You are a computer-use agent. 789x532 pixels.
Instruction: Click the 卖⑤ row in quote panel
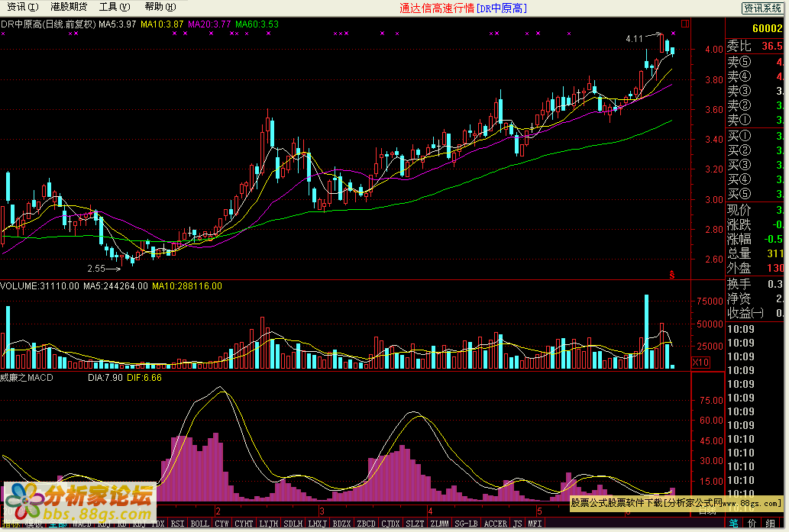[x=755, y=62]
